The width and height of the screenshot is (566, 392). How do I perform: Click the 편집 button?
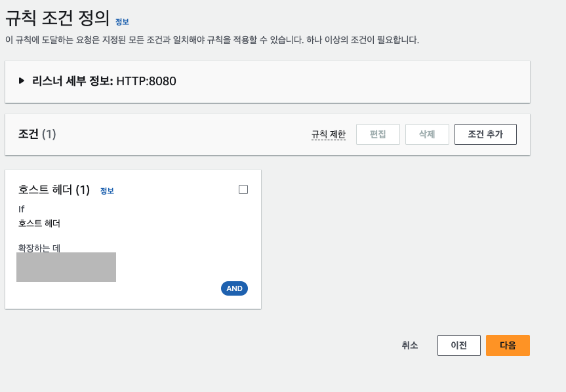(378, 134)
